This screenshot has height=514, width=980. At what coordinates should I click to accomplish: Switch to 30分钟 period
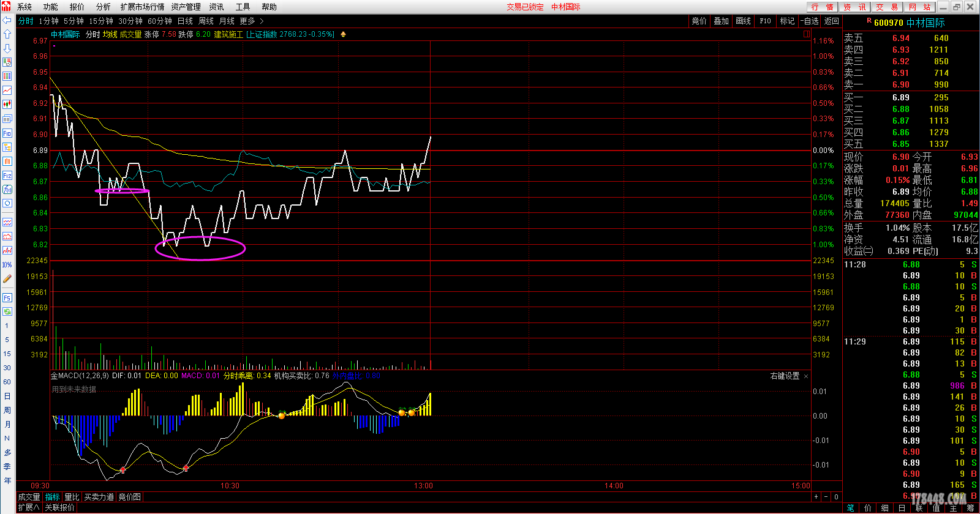[130, 21]
